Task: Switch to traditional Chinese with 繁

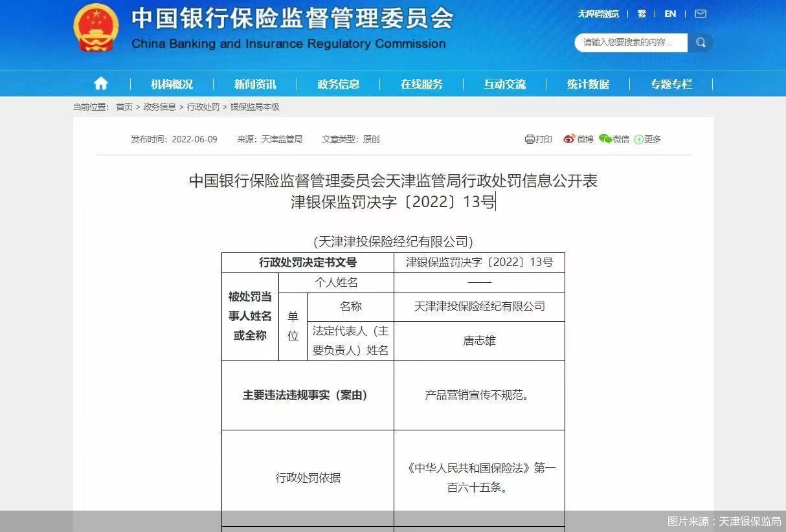Action: click(x=642, y=14)
